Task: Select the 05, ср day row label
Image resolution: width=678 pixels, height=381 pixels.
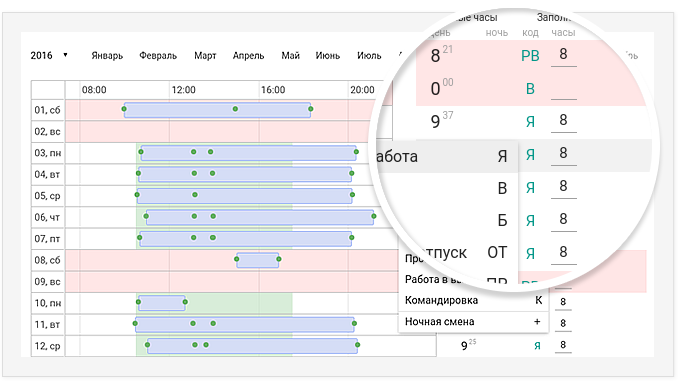Action: pyautogui.click(x=48, y=196)
